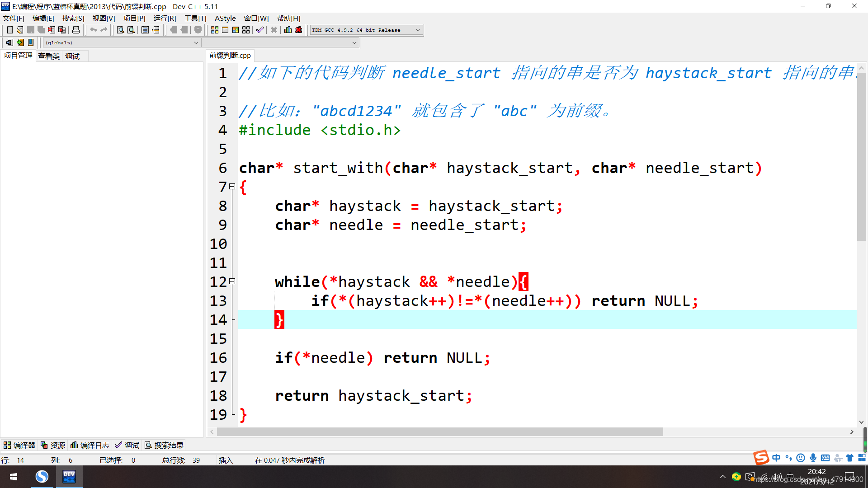Toggle Sogou IME Chinese/English mode
This screenshot has width=868, height=488.
click(776, 458)
